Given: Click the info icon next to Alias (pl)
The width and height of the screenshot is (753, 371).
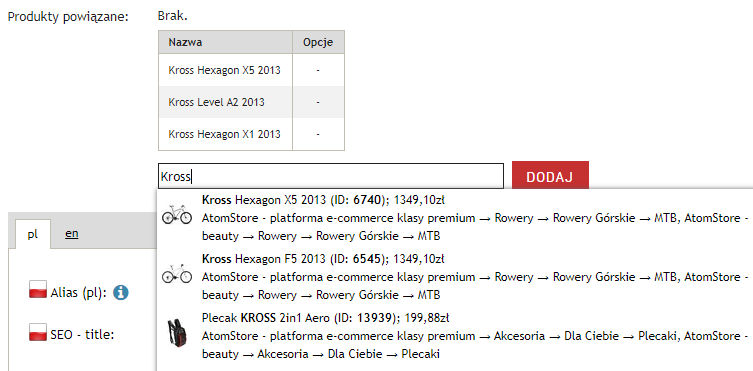Looking at the screenshot, I should coord(121,292).
